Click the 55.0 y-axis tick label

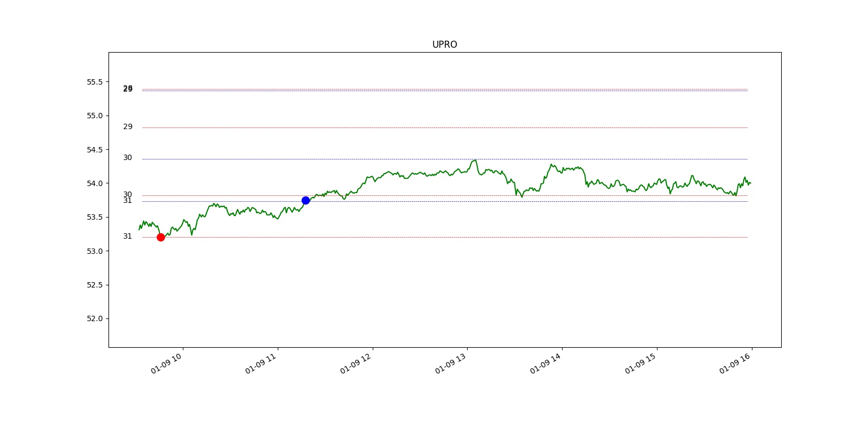pyautogui.click(x=94, y=116)
